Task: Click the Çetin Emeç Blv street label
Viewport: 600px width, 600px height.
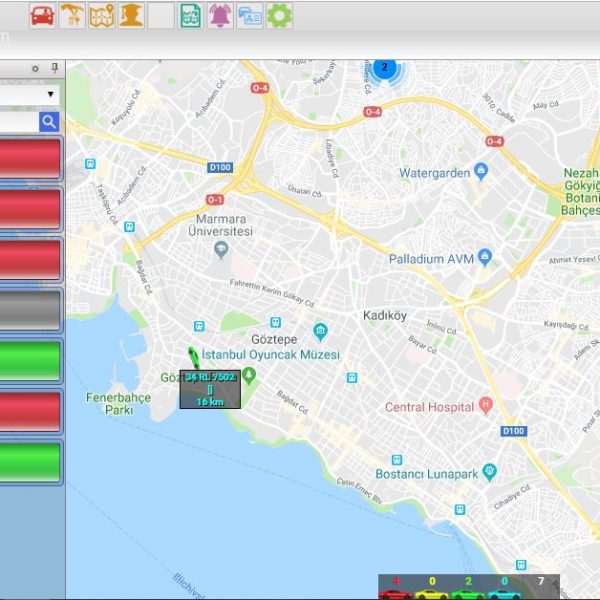Action: tap(360, 491)
